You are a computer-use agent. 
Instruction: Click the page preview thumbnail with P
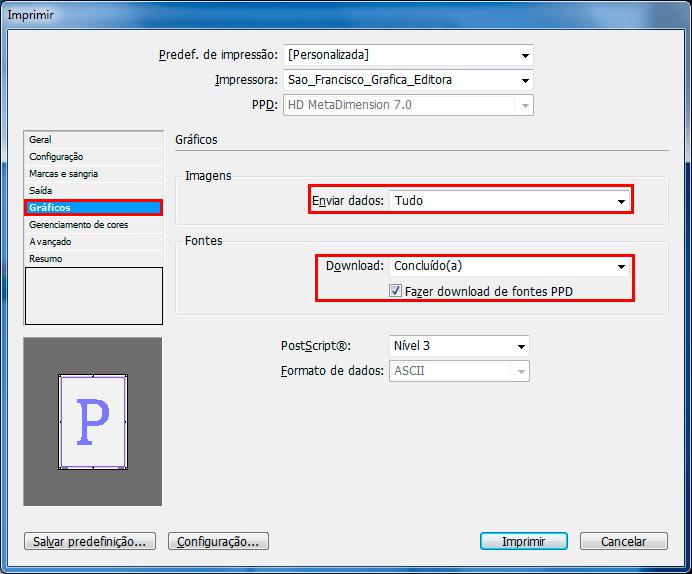pos(93,422)
